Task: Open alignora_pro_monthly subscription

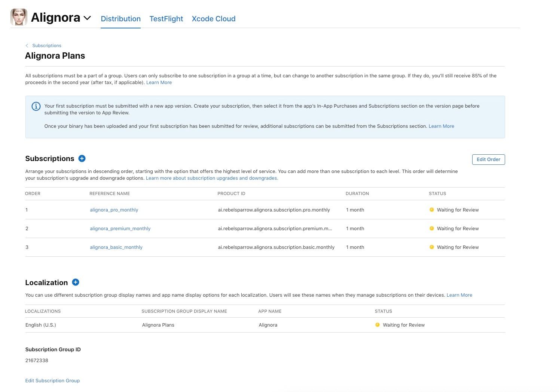Action: [114, 210]
